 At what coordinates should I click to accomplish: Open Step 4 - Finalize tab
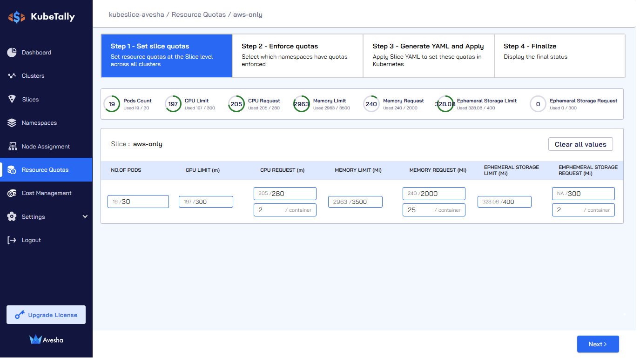coord(559,55)
